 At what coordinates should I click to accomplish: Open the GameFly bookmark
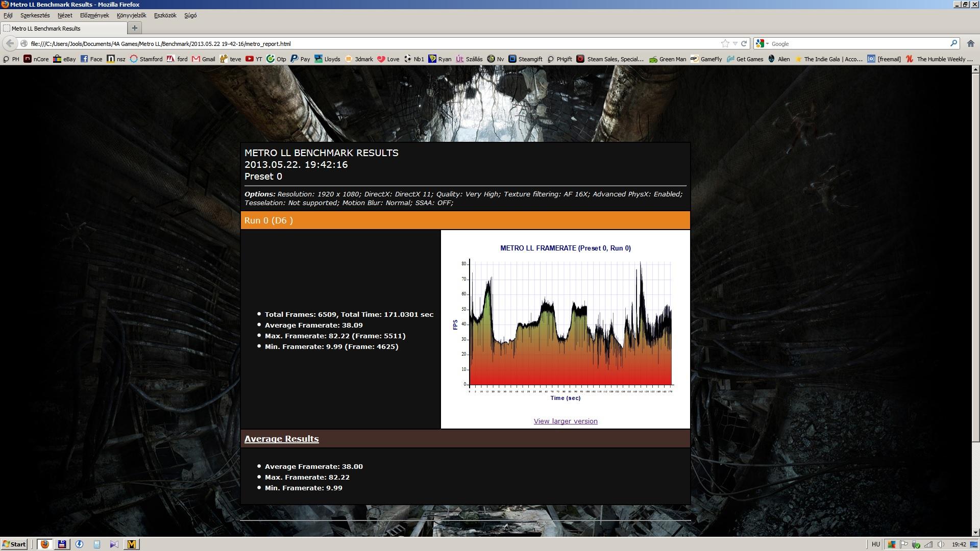pyautogui.click(x=706, y=59)
